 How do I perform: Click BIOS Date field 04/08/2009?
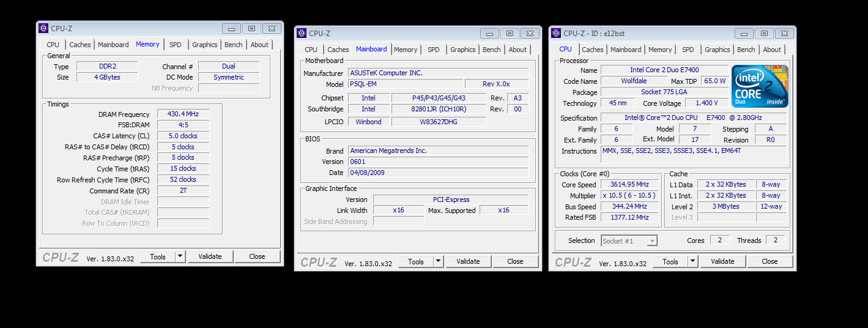point(439,173)
